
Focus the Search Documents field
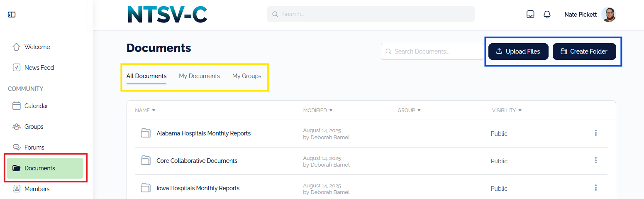click(432, 52)
